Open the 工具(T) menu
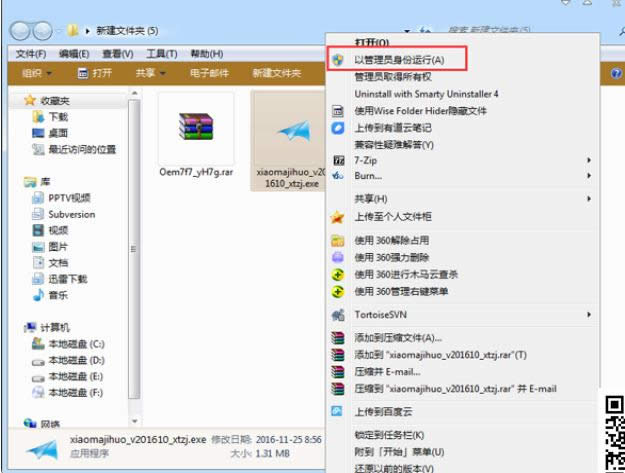Screen dimensions: 625x473 [x=162, y=53]
